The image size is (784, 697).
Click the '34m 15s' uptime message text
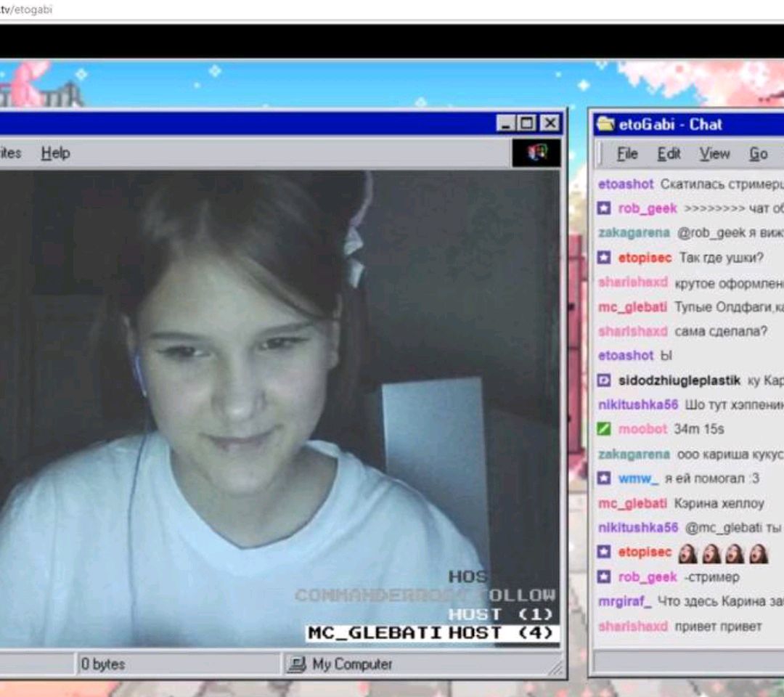click(698, 429)
